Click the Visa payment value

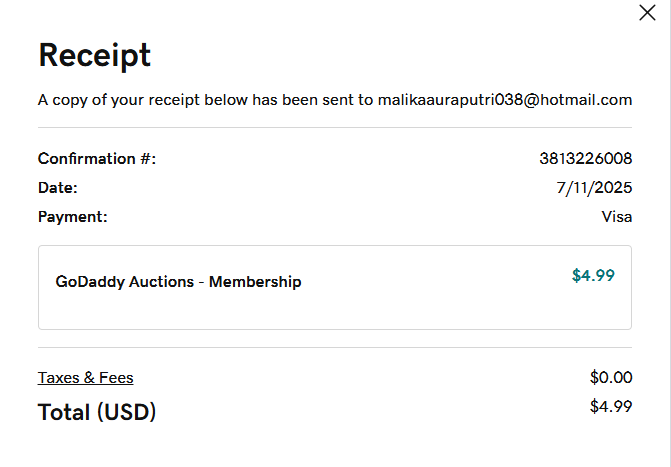(x=617, y=216)
